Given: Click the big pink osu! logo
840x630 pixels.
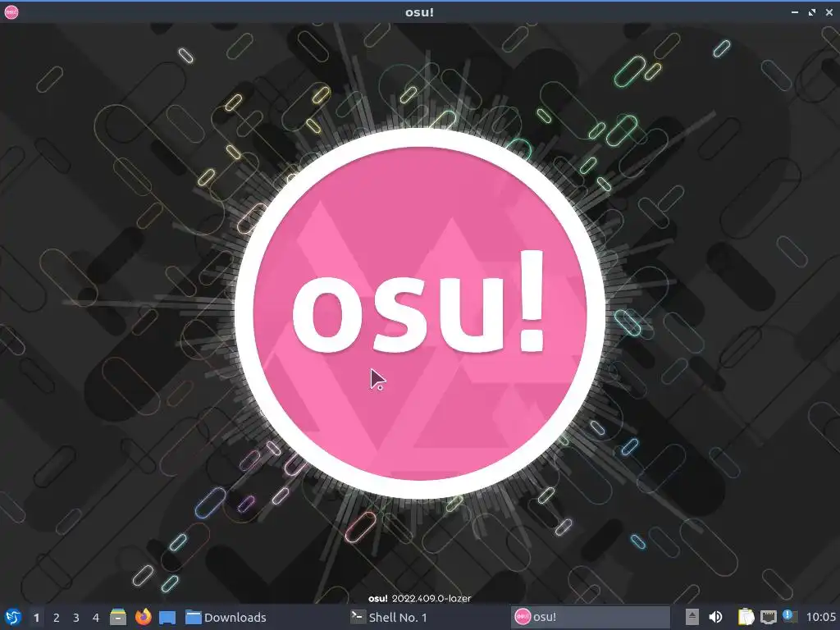Looking at the screenshot, I should pos(420,314).
